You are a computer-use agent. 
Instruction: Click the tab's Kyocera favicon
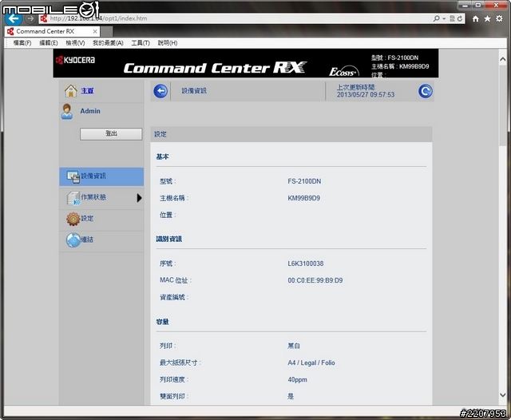[x=10, y=31]
